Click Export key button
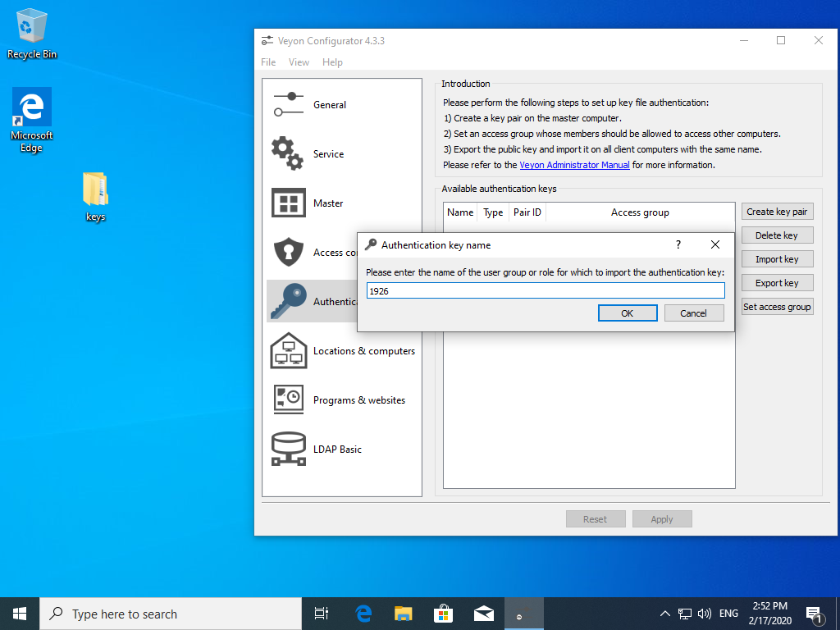 click(777, 283)
